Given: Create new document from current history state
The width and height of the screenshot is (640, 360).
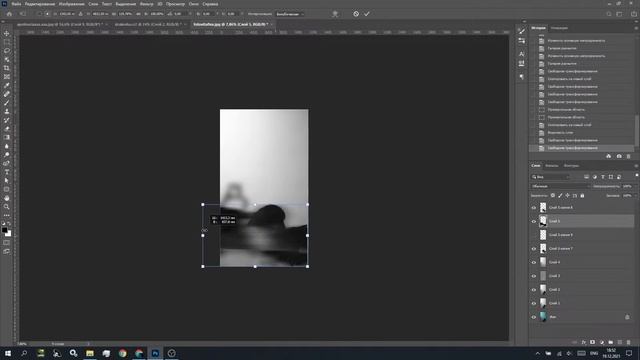Looking at the screenshot, I should coord(609,156).
